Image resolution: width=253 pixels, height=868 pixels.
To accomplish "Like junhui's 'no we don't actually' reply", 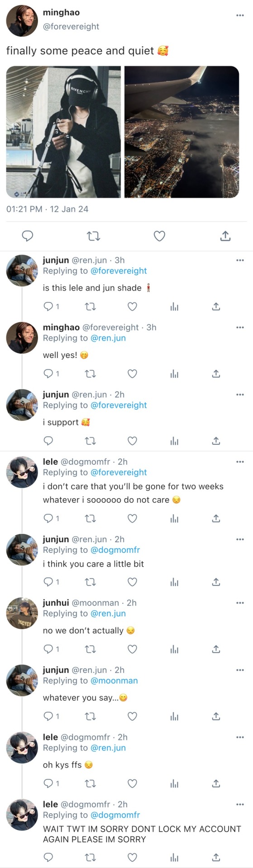I will point(132,649).
